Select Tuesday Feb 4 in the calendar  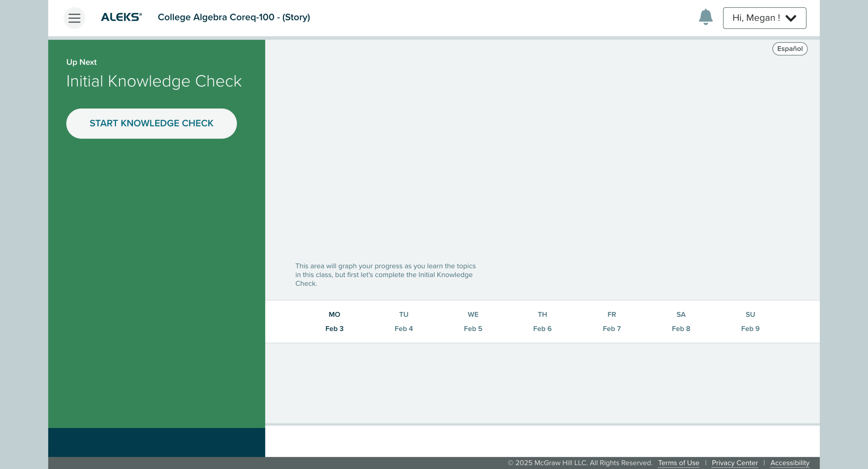(x=403, y=321)
